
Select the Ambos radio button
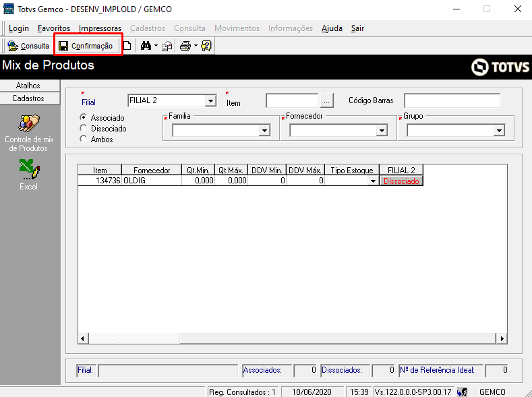click(x=83, y=139)
